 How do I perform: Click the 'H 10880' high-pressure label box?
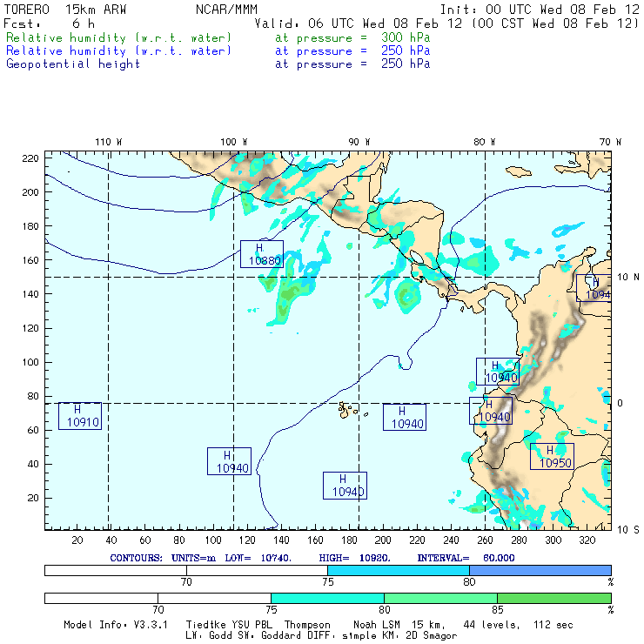(x=262, y=254)
